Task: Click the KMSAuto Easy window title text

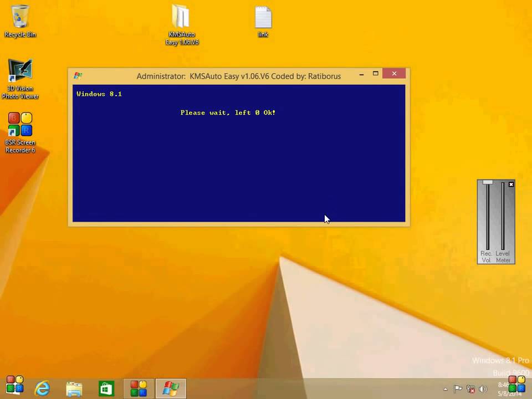Action: [238, 76]
